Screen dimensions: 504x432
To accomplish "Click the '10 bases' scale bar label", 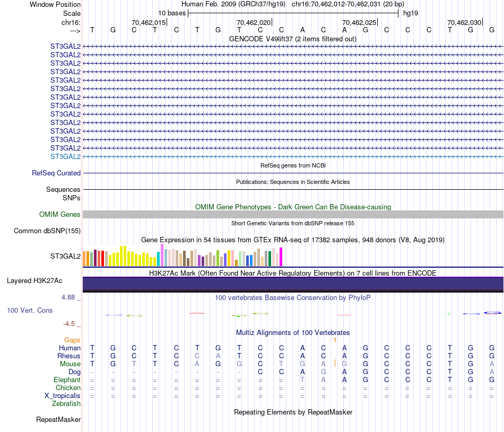I will point(172,13).
